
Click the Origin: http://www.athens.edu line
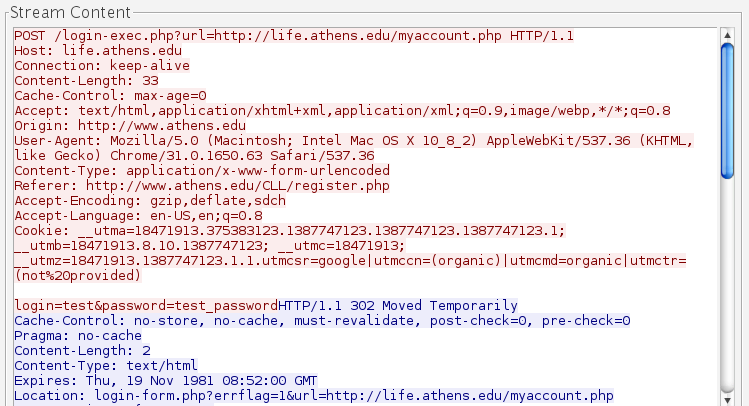coord(129,125)
